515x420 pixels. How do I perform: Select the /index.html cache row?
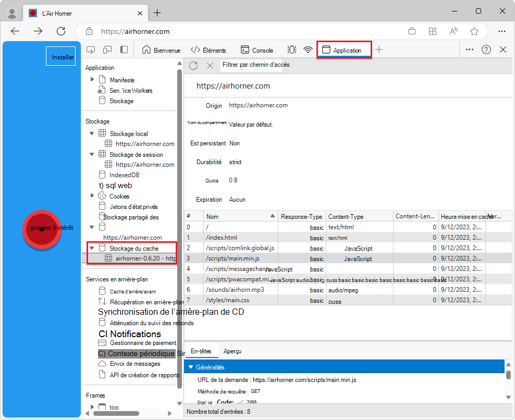click(348, 238)
